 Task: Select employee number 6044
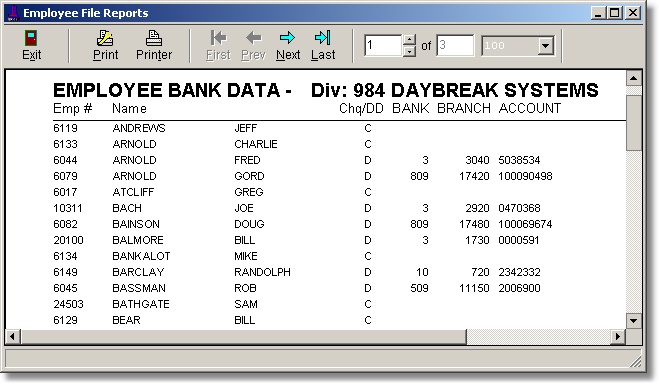(x=65, y=160)
